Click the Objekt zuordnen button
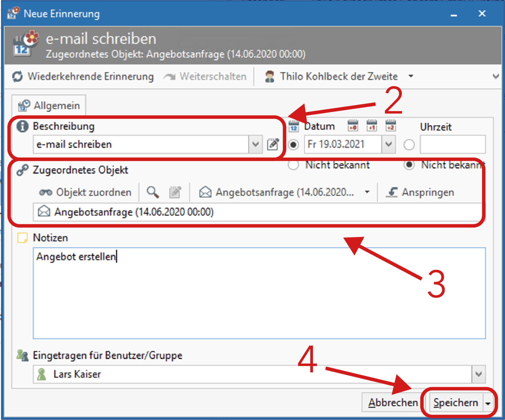 coord(85,192)
